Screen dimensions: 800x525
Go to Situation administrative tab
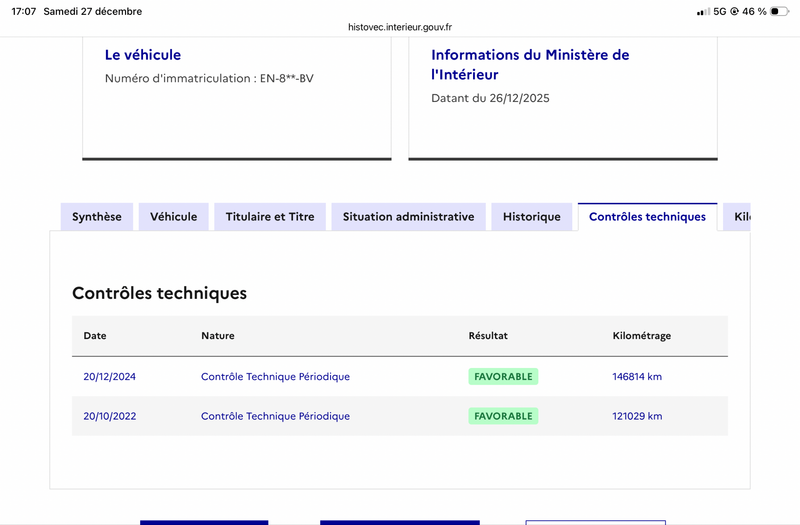[x=408, y=217]
